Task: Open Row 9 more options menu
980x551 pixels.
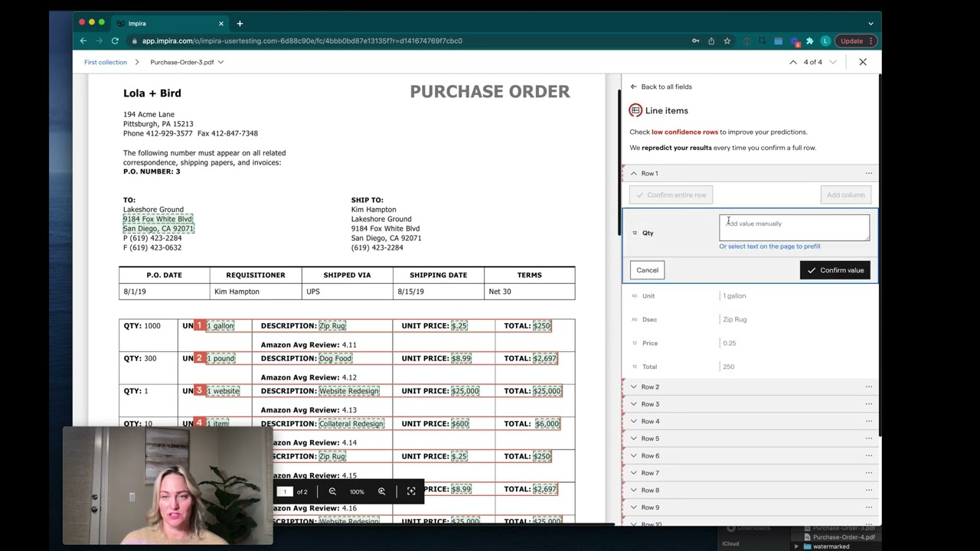Action: (868, 507)
